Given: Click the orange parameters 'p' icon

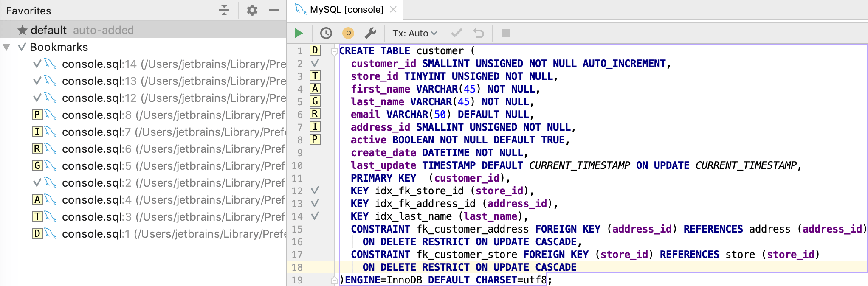Looking at the screenshot, I should pyautogui.click(x=348, y=33).
